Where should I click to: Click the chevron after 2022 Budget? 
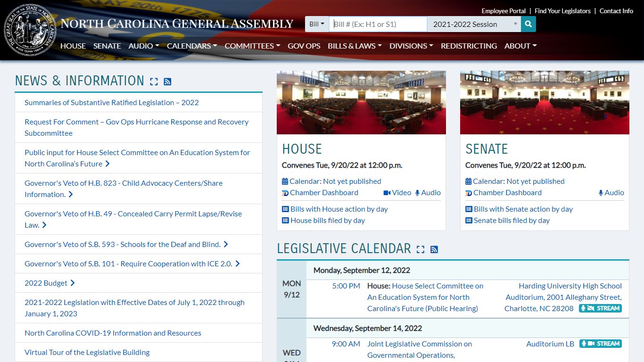[73, 283]
